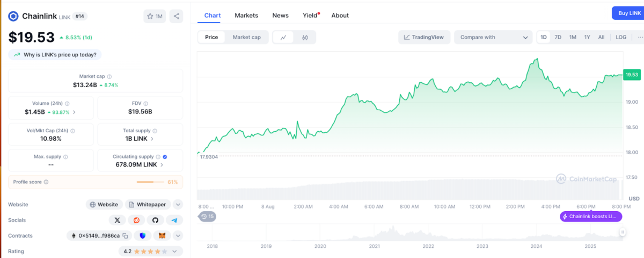Expand Circulating supply 678.09M LINK arrow
Screen dimensions: 644x258
(162, 165)
